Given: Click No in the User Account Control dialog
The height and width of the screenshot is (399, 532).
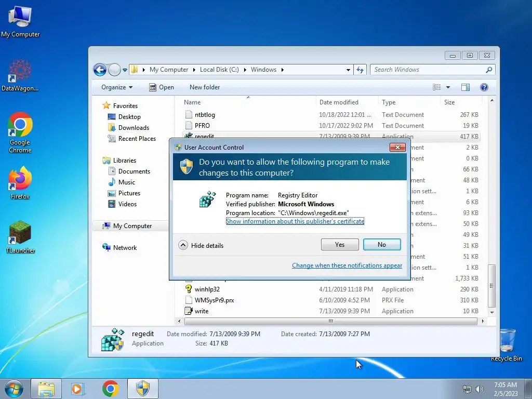Looking at the screenshot, I should click(x=382, y=245).
